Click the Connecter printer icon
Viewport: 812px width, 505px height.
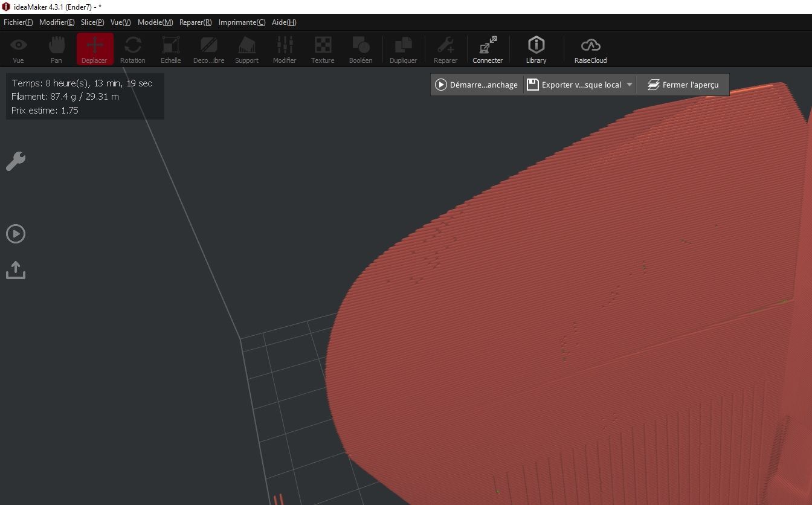[x=488, y=50]
